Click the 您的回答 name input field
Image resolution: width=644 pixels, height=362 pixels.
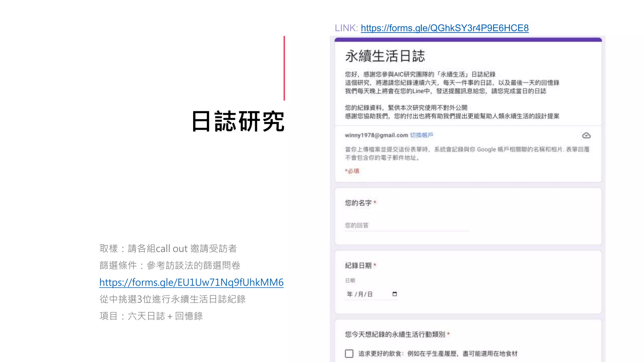(x=407, y=225)
